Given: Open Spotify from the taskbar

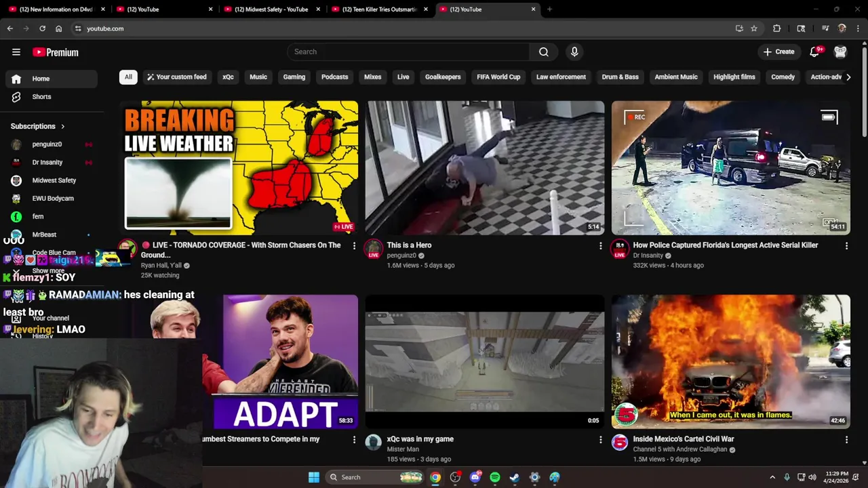Looking at the screenshot, I should coord(495,477).
